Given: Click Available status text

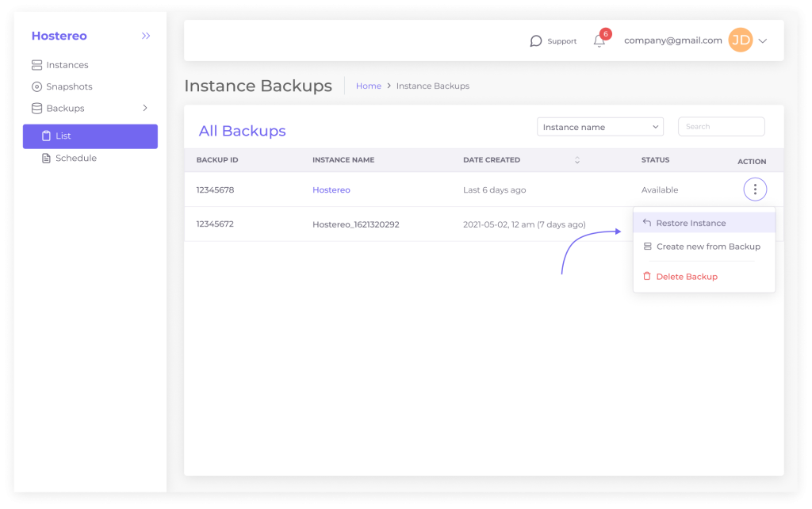Looking at the screenshot, I should [x=660, y=190].
